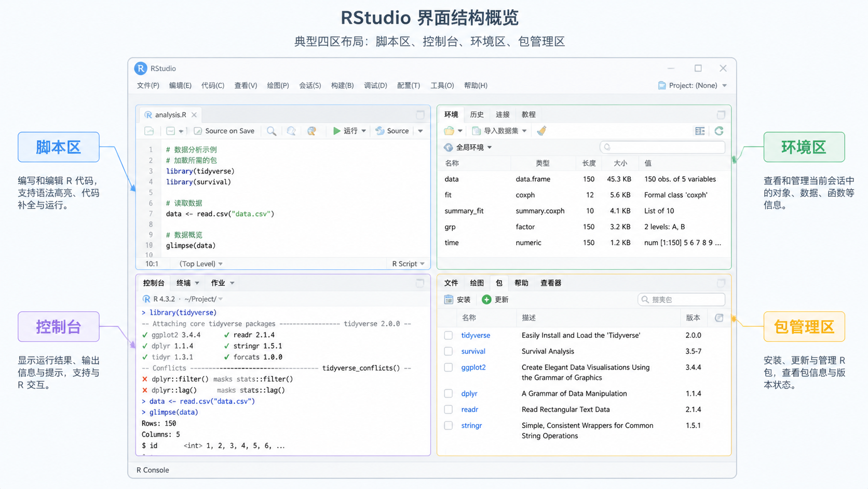The image size is (868, 489).
Task: Click the RStudio logo in title bar
Action: [141, 69]
